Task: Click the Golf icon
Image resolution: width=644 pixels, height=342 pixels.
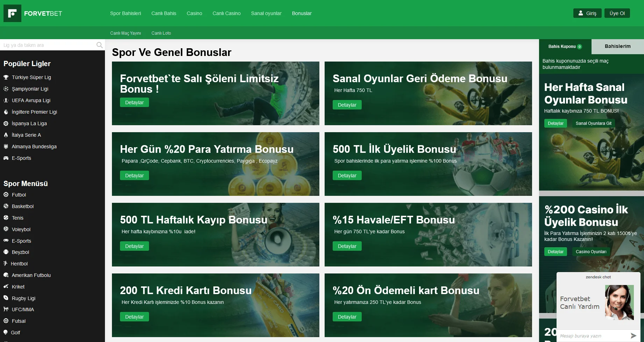Action: click(6, 332)
